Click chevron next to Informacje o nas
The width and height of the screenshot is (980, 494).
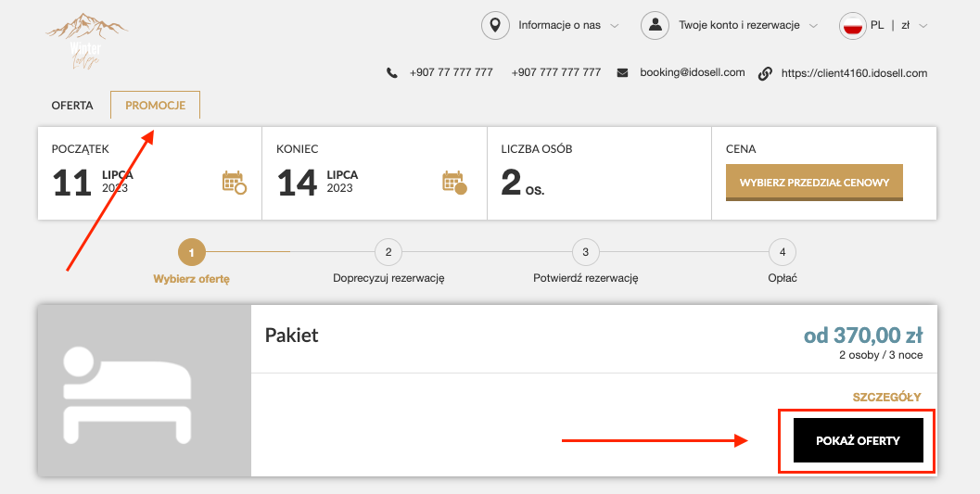tap(614, 26)
